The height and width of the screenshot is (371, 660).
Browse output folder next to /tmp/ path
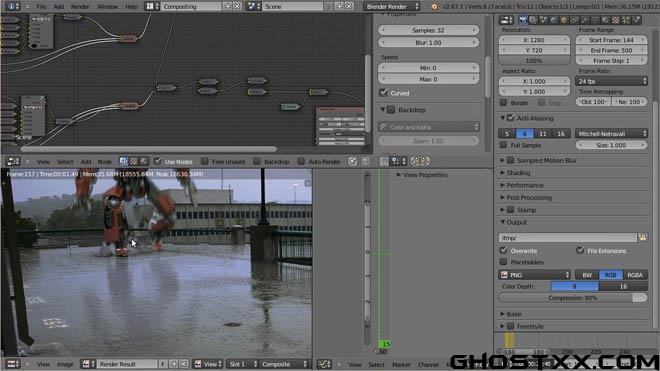(642, 238)
